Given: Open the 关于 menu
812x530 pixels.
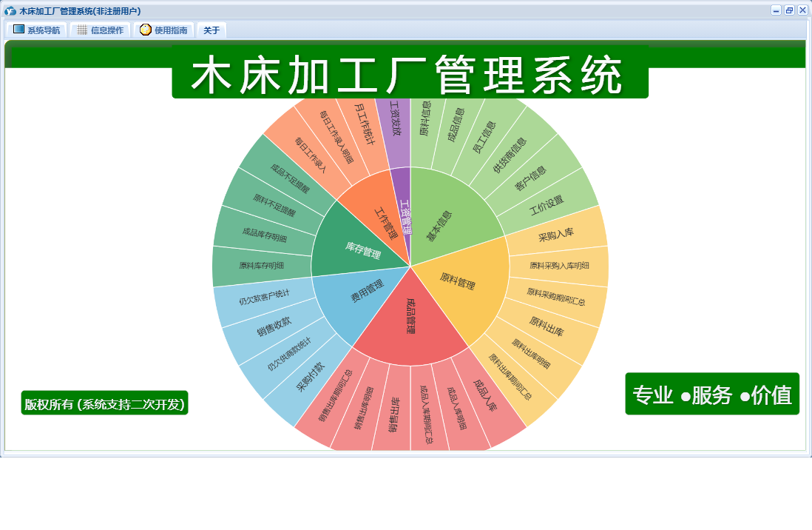Looking at the screenshot, I should coord(212,30).
